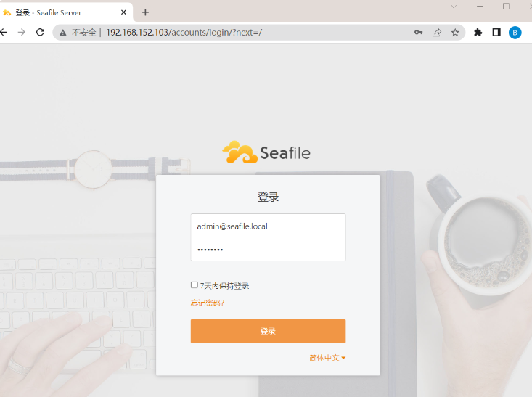The image size is (532, 397).
Task: Focus the password input field
Action: point(268,249)
